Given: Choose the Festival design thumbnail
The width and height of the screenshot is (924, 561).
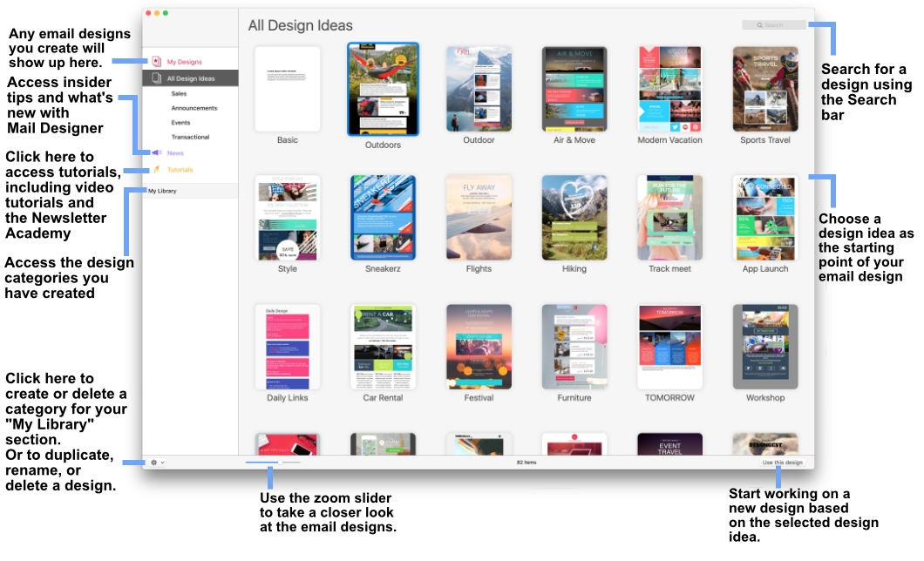Looking at the screenshot, I should tap(479, 347).
